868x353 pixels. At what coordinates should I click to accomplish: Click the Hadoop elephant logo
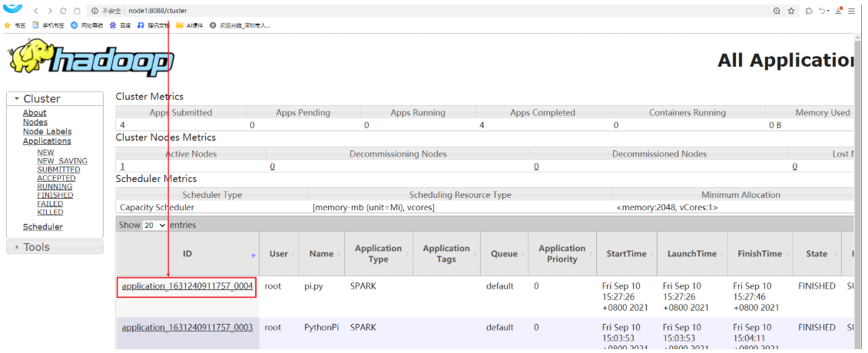(x=90, y=58)
